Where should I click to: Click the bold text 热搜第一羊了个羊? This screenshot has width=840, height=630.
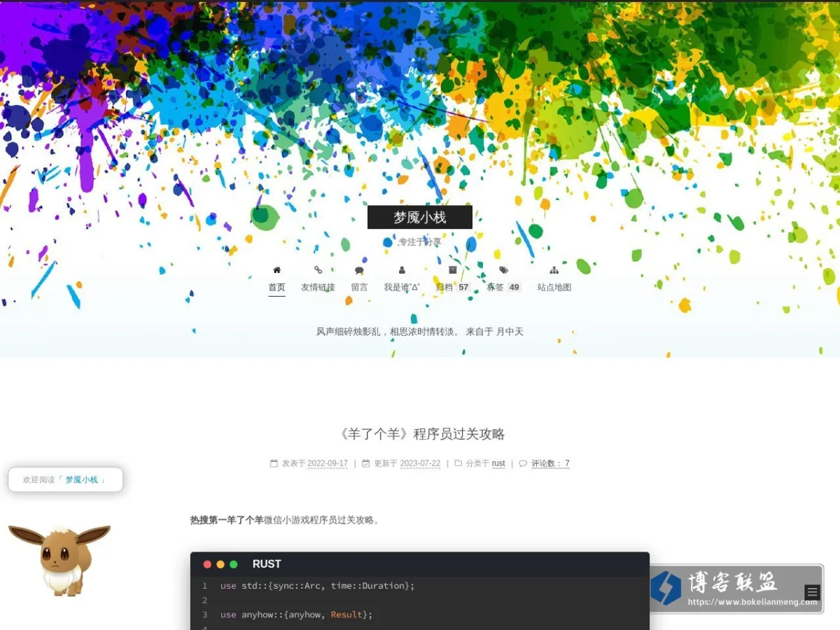point(227,520)
